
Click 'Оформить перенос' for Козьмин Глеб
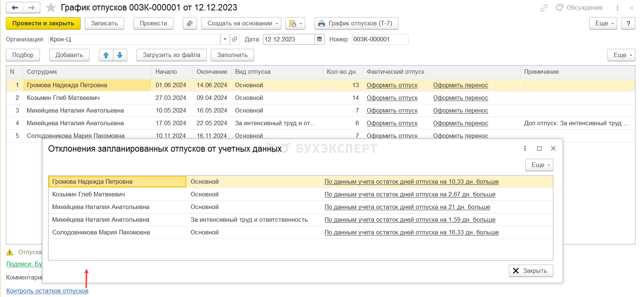tap(460, 98)
